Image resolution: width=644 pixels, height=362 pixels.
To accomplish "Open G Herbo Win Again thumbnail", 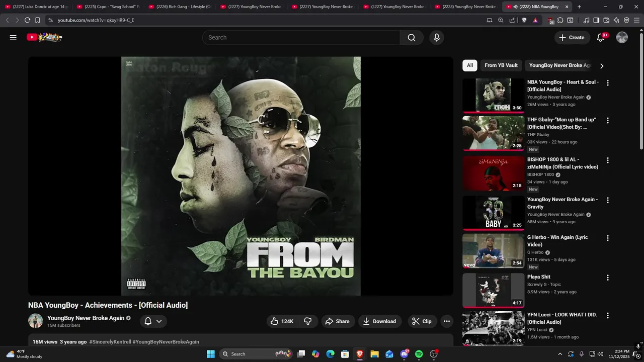I will pos(493,251).
